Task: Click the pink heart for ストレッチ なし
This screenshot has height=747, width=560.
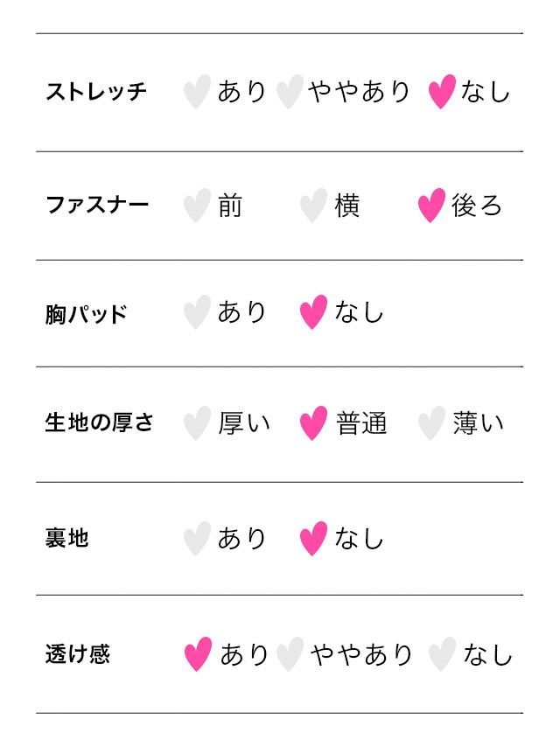Action: click(442, 92)
